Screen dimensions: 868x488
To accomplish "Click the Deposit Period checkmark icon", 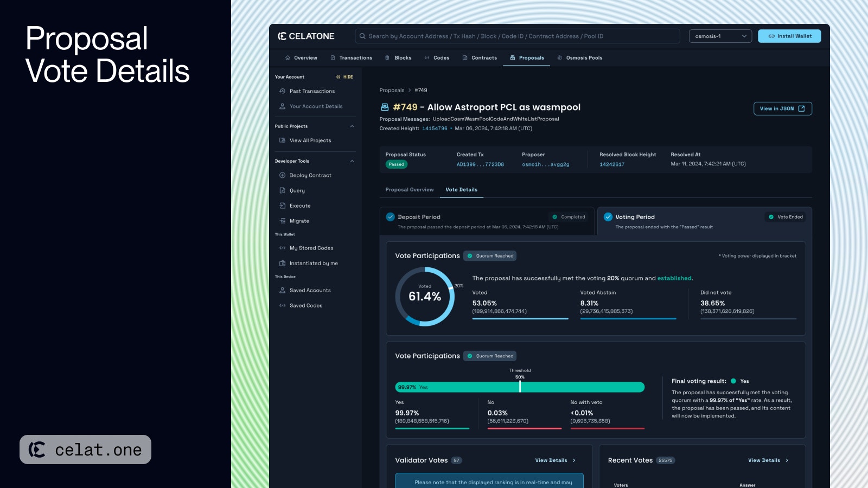I will tap(390, 217).
